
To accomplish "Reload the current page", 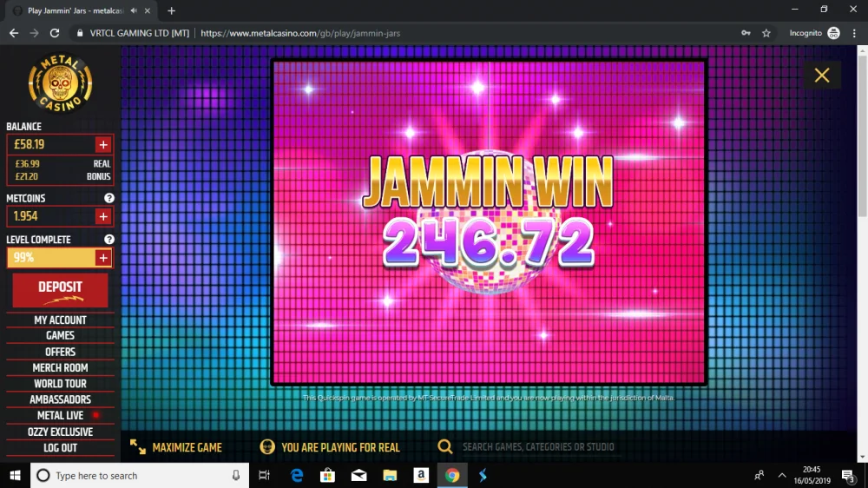I will tap(55, 33).
